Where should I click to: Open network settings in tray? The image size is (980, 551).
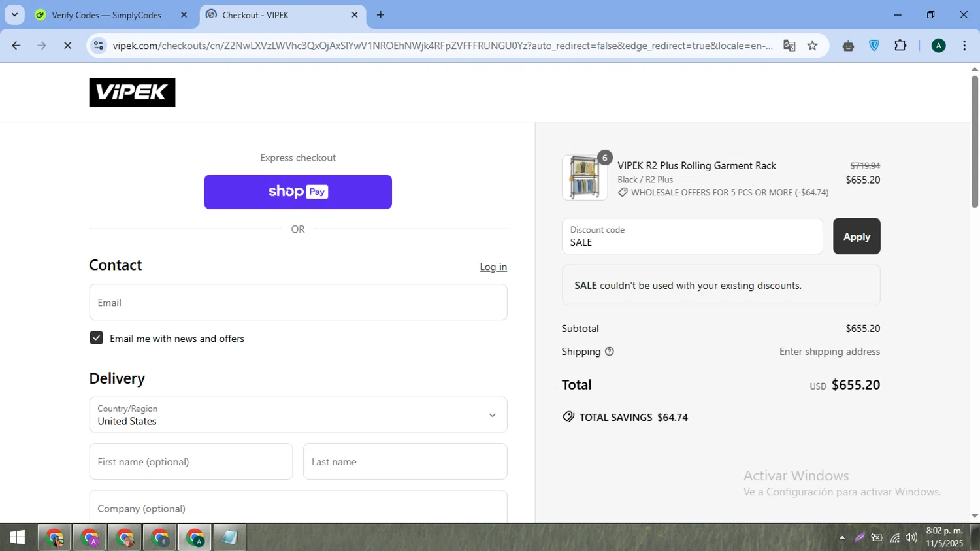(x=894, y=538)
